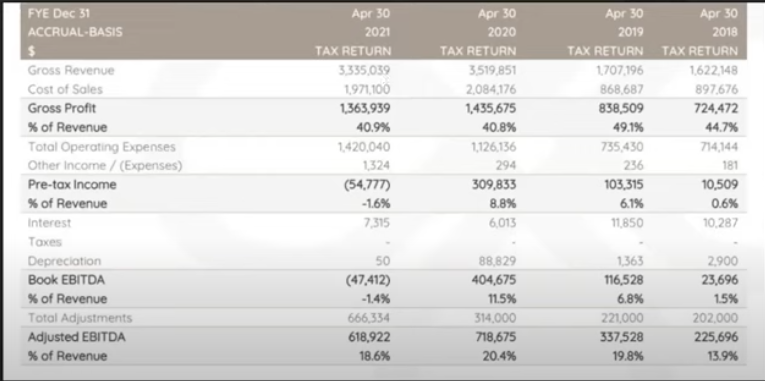Click the 2020 Adjusted EBITDA value 718,675
The width and height of the screenshot is (765, 381).
tap(495, 337)
